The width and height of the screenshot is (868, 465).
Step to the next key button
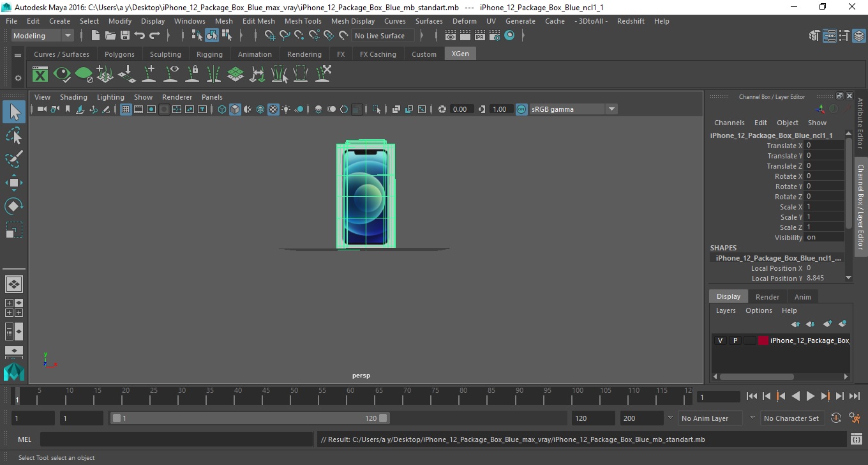tap(825, 396)
